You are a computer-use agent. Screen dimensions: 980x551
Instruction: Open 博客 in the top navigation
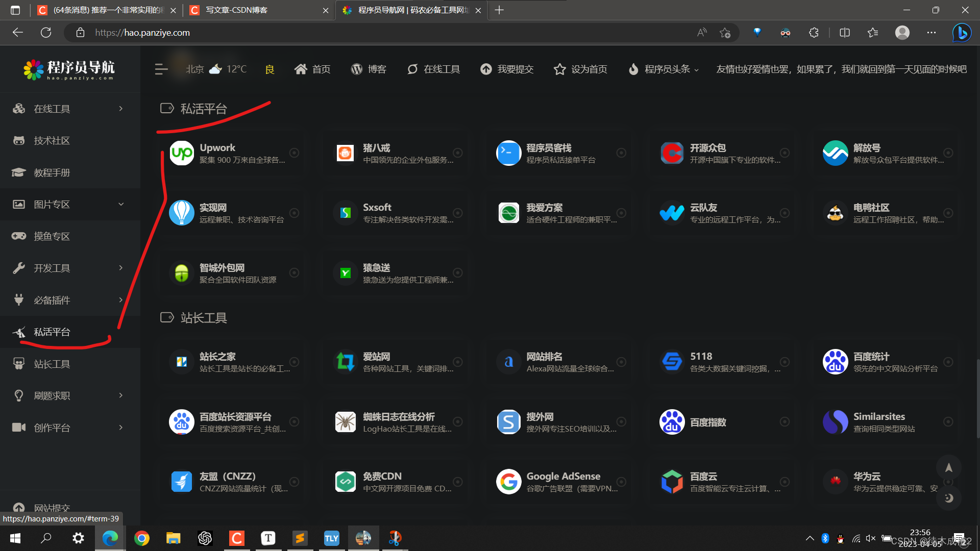(x=369, y=69)
